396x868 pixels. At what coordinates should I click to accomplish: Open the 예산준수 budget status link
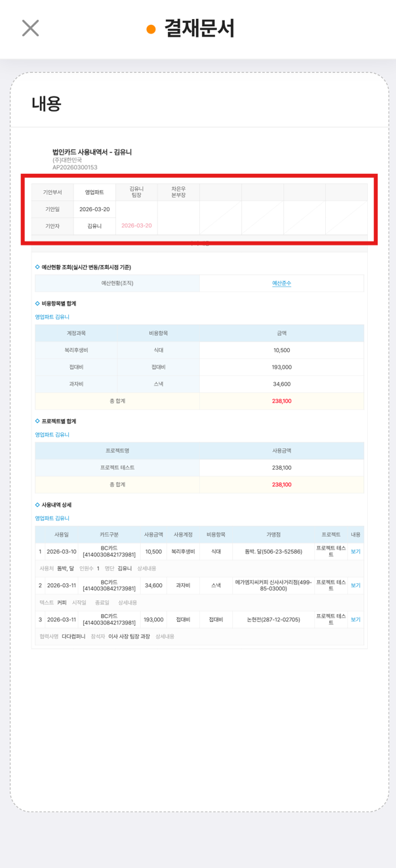281,283
